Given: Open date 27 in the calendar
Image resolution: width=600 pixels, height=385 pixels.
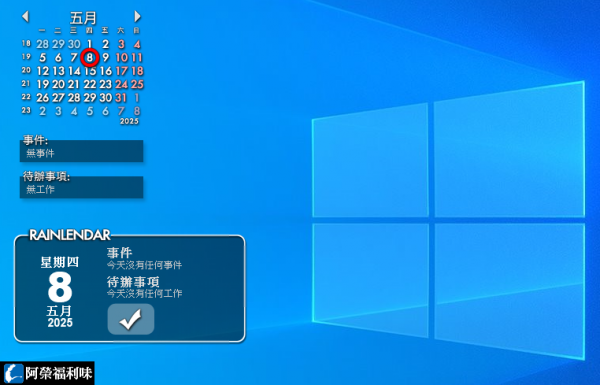Looking at the screenshot, I should point(58,98).
